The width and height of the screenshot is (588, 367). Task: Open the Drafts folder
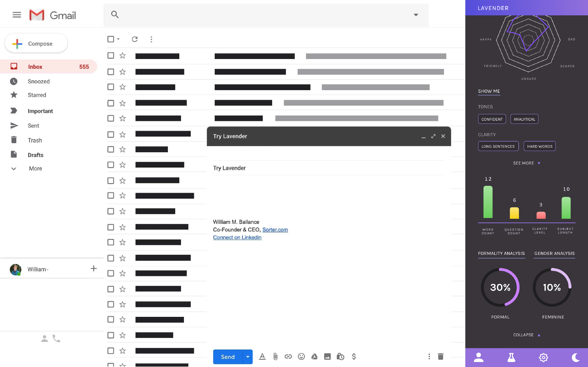[x=35, y=155]
